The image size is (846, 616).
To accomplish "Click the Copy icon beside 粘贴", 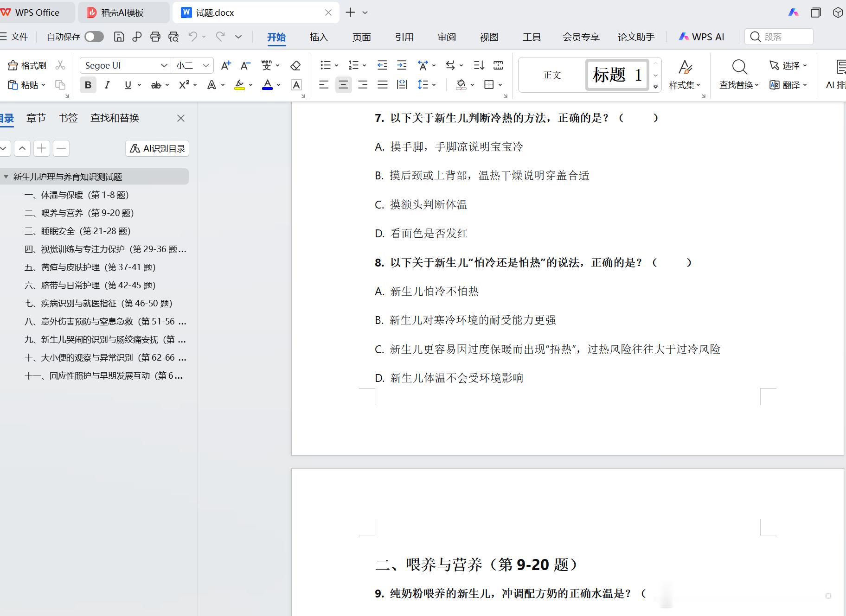I will point(60,85).
